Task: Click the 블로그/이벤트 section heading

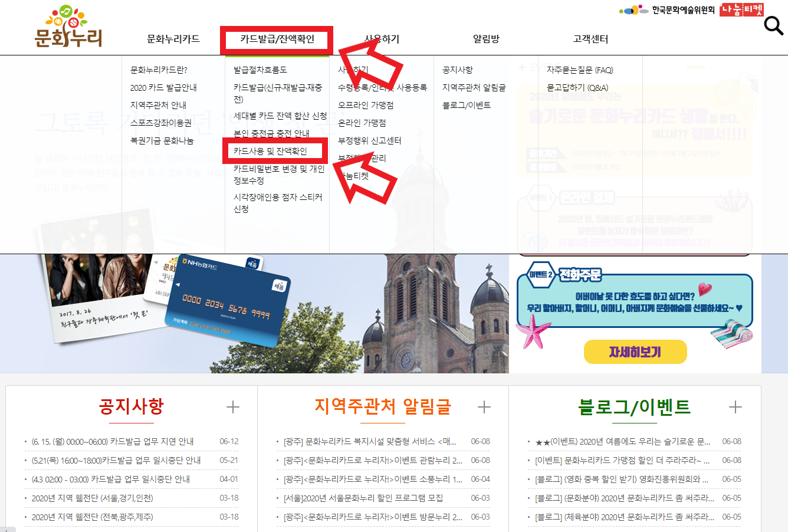Action: [634, 406]
